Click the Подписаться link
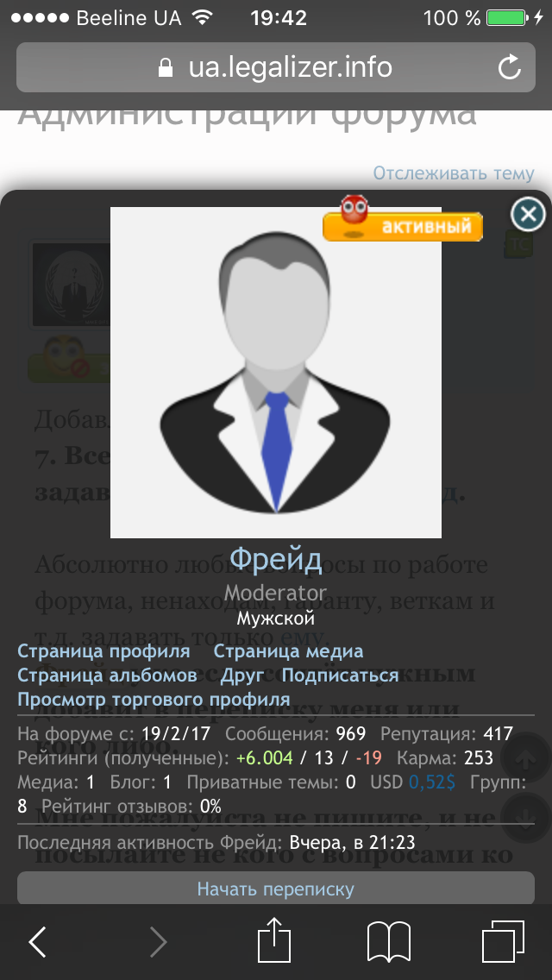This screenshot has width=552, height=980. 340,675
